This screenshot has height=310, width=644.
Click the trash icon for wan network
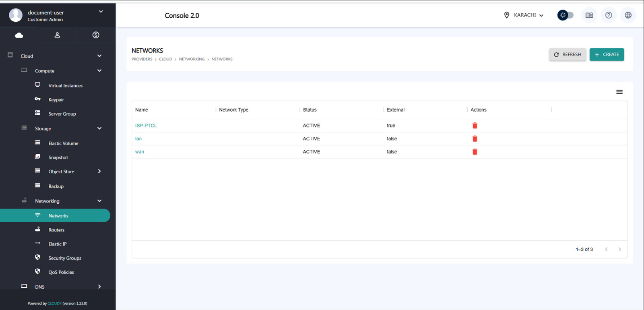point(475,152)
